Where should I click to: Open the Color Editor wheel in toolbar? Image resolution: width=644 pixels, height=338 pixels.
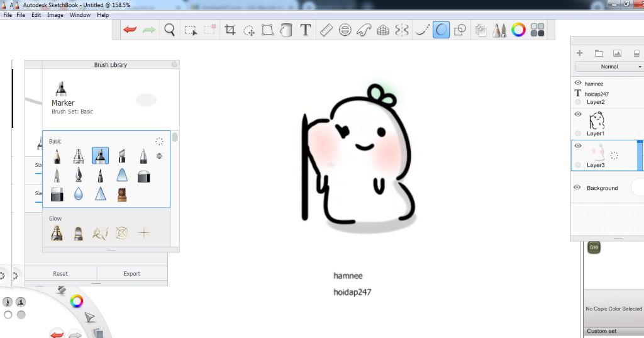point(518,30)
